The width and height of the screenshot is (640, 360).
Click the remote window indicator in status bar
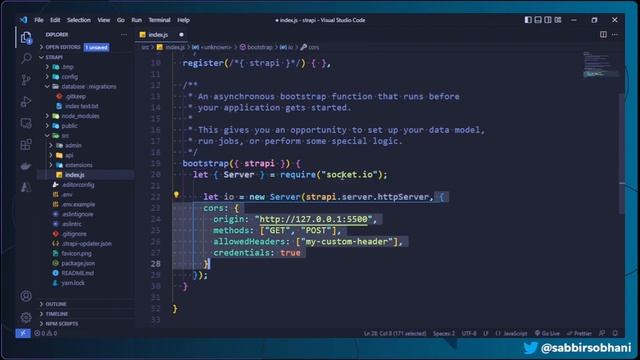23,333
